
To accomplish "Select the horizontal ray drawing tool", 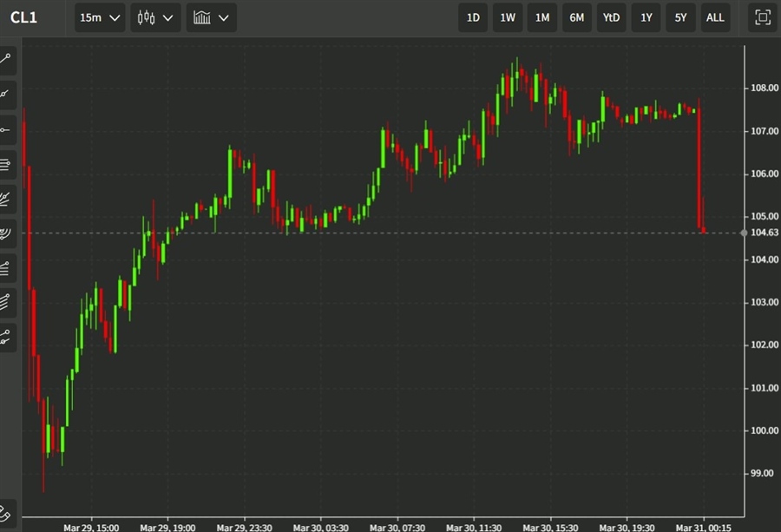I will (6, 129).
